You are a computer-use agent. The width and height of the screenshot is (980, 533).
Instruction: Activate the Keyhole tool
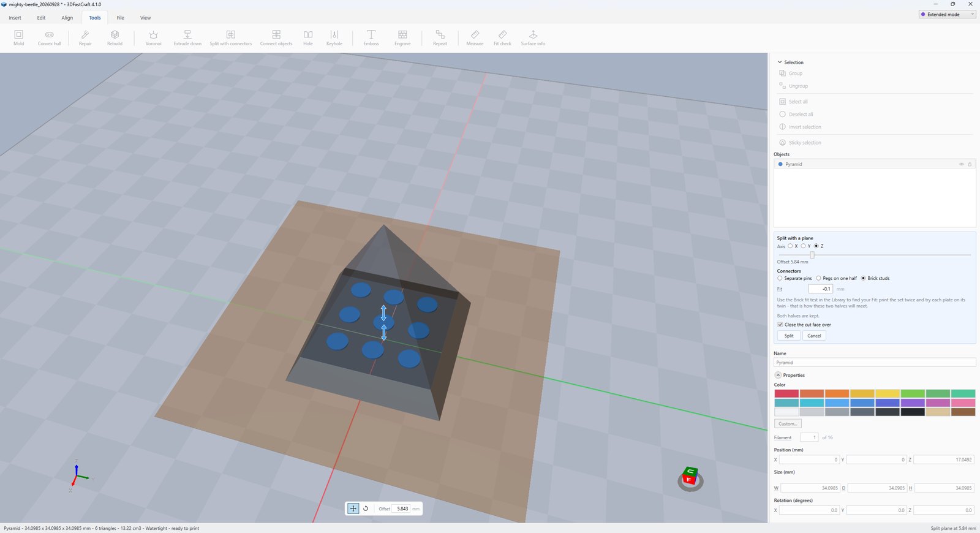(334, 37)
